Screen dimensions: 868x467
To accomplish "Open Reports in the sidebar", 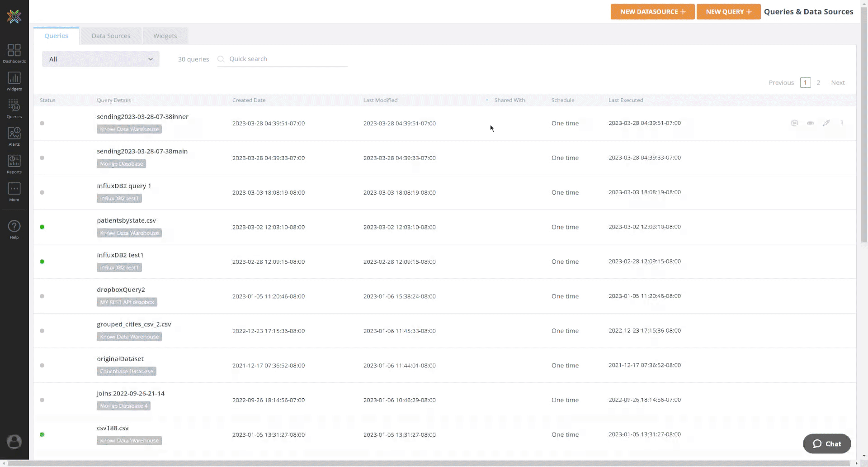I will point(14,164).
